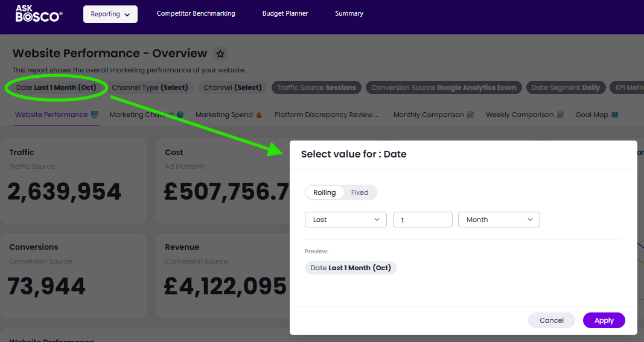Star this report as favorite

click(x=221, y=54)
